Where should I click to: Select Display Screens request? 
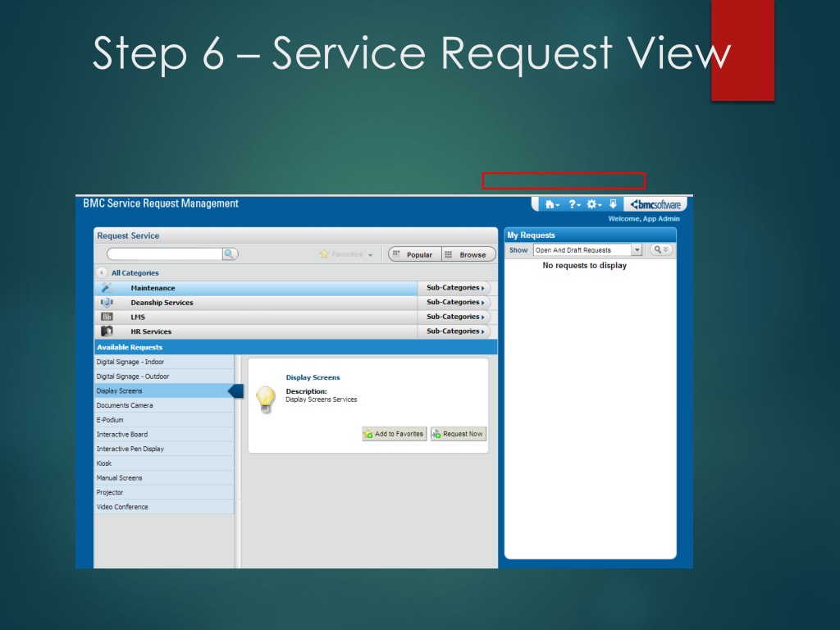tap(164, 390)
